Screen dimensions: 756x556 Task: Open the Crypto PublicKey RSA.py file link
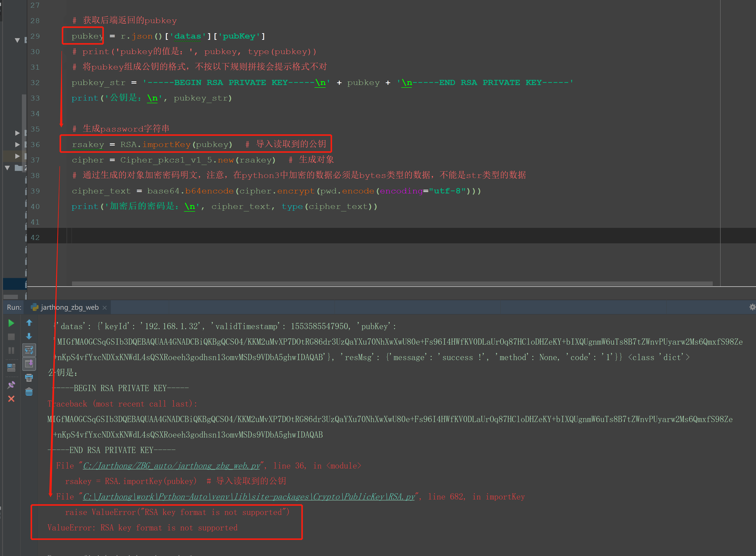point(249,497)
